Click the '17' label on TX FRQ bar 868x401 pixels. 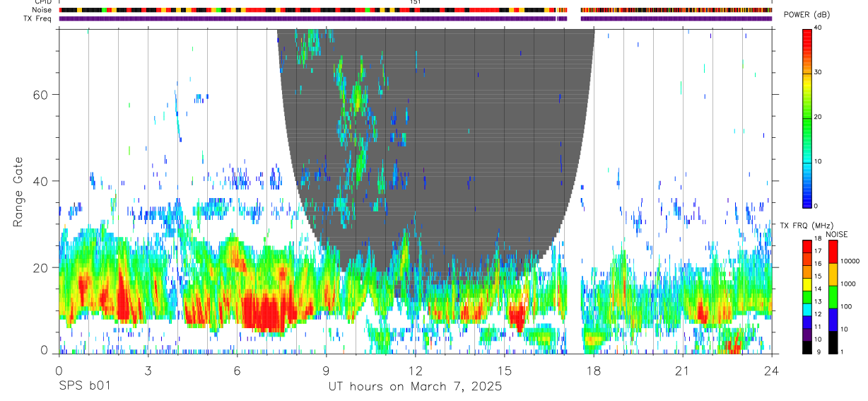click(818, 251)
